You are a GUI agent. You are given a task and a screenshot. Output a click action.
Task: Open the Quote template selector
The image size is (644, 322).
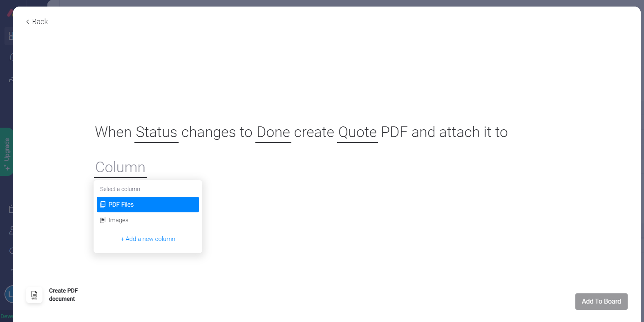click(x=358, y=133)
